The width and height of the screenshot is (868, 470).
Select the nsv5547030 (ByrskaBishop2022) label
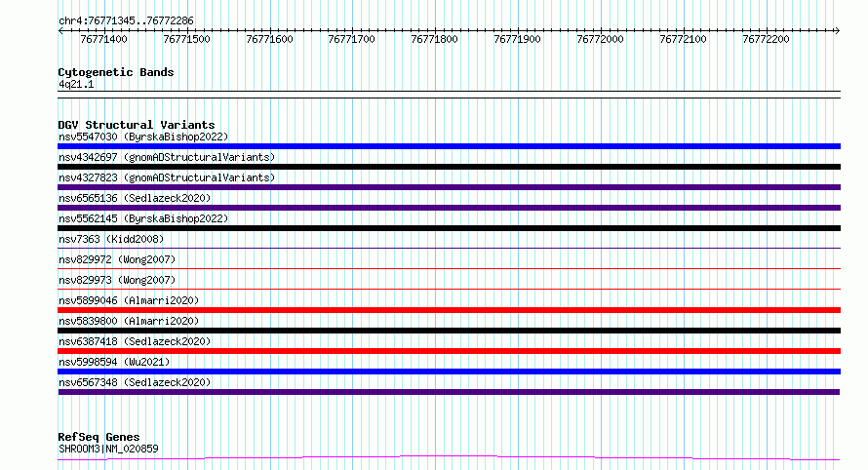click(143, 137)
